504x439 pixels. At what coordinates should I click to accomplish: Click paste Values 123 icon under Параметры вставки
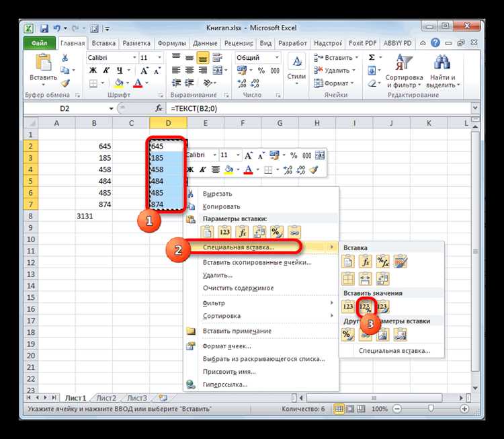point(224,232)
